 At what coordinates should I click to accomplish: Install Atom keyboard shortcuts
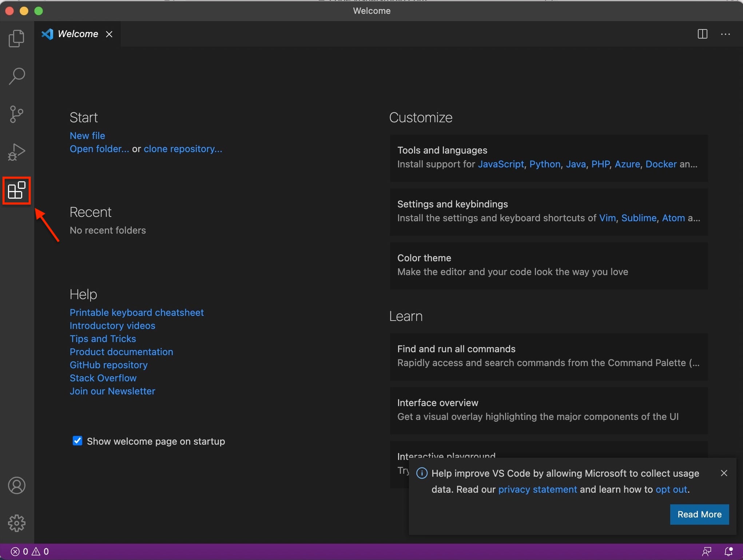coord(673,218)
